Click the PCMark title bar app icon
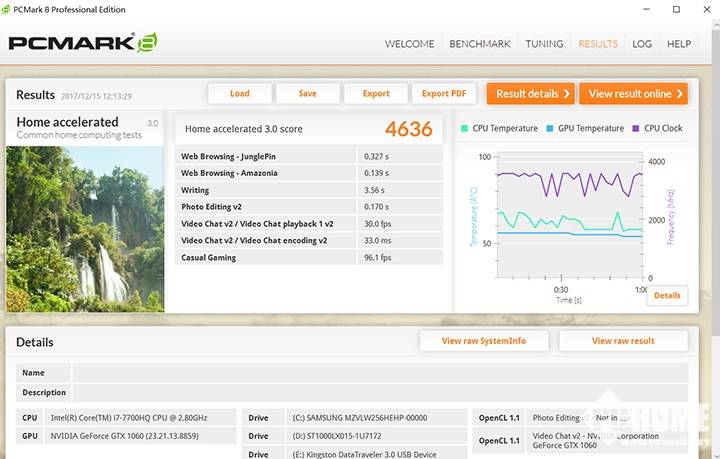 coord(6,9)
